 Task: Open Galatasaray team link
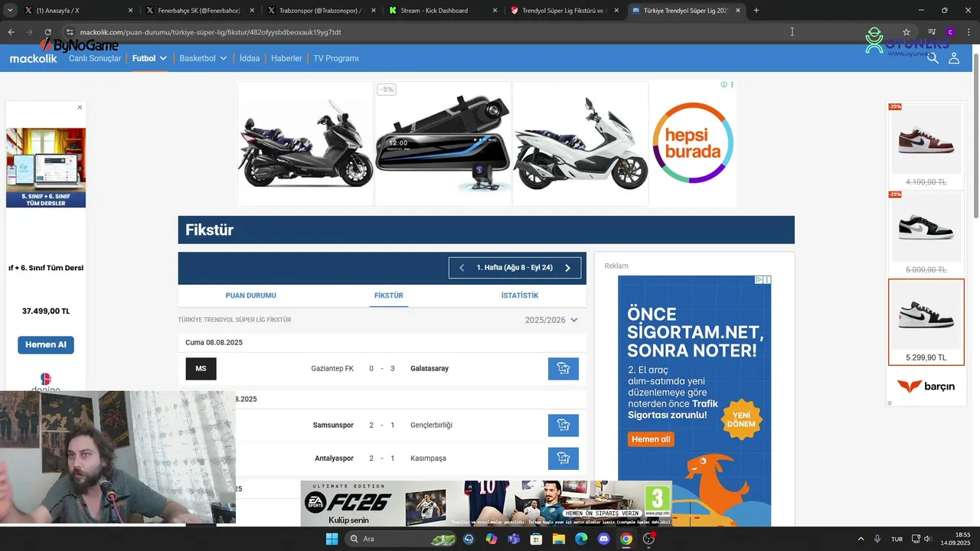[x=430, y=369]
